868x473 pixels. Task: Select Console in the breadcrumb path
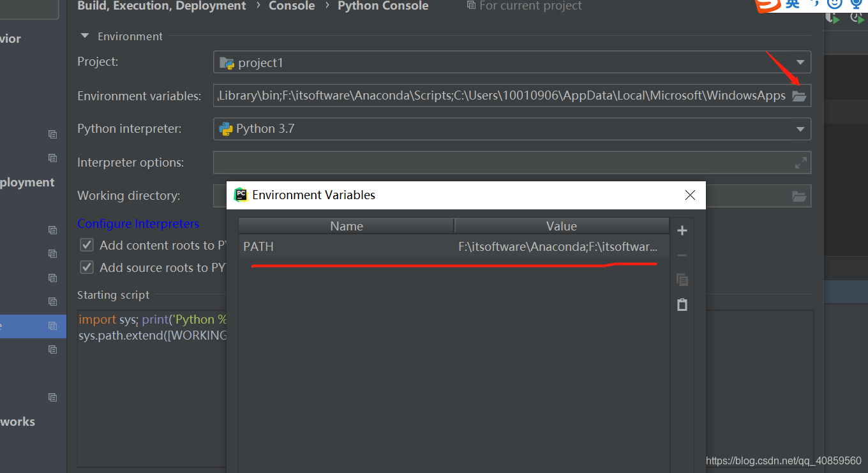(292, 6)
